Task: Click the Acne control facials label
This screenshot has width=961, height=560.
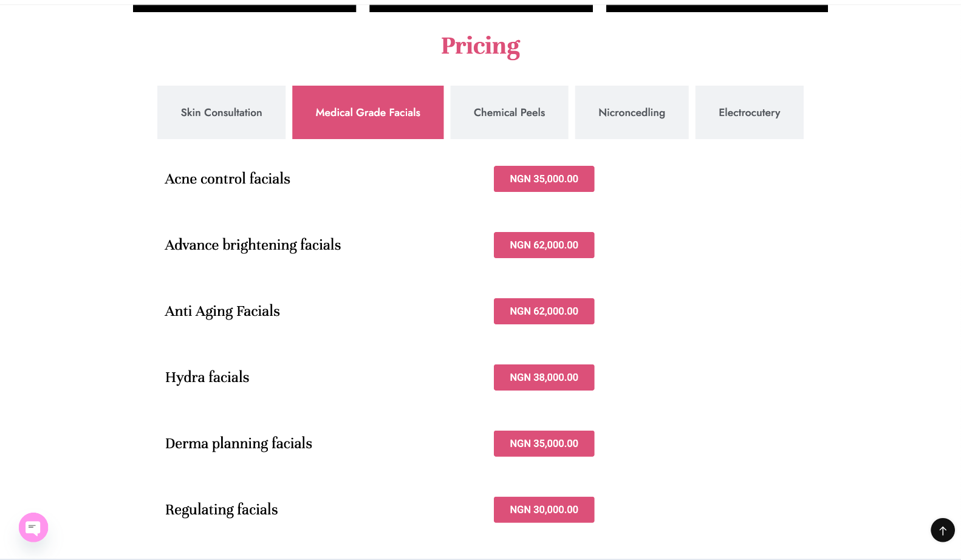Action: [x=228, y=179]
